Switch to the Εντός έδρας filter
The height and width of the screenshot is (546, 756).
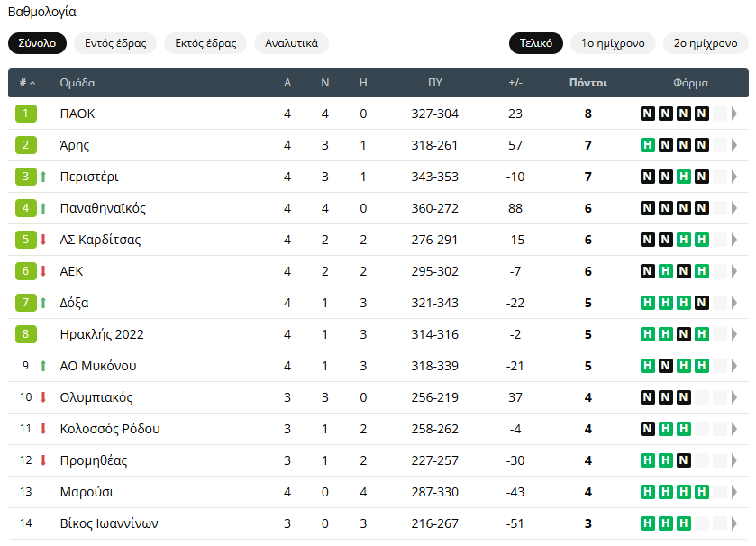[x=115, y=43]
